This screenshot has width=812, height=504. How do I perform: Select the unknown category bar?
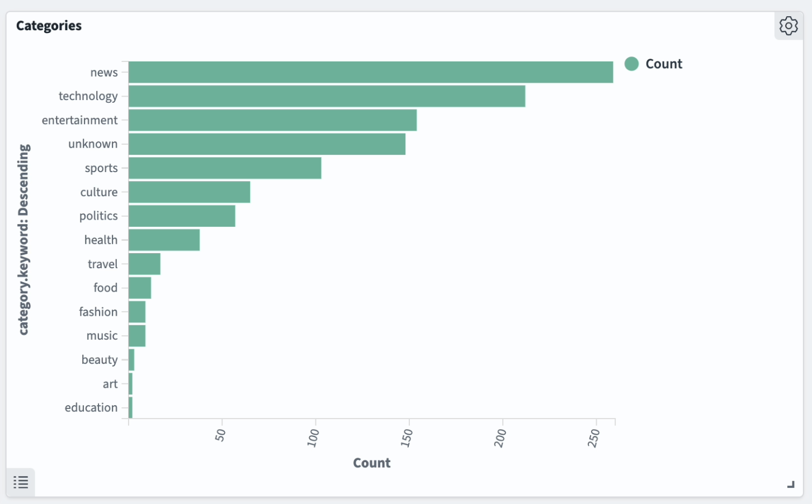tap(267, 144)
